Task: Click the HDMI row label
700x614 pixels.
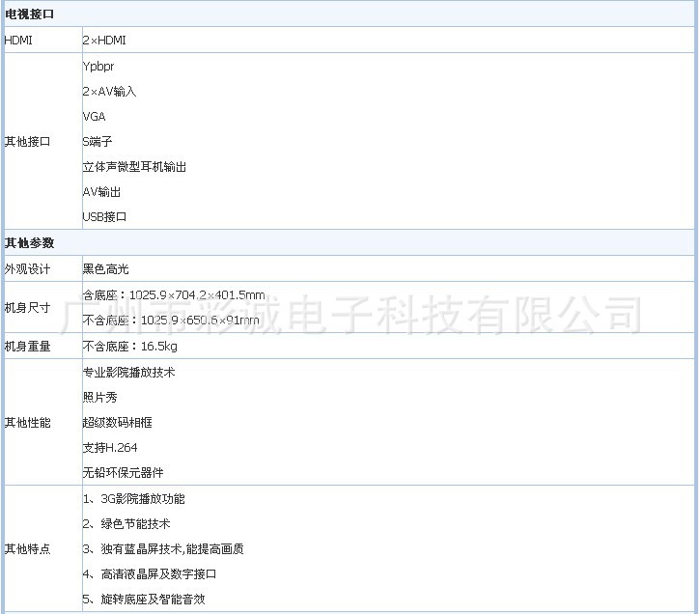Action: click(18, 41)
